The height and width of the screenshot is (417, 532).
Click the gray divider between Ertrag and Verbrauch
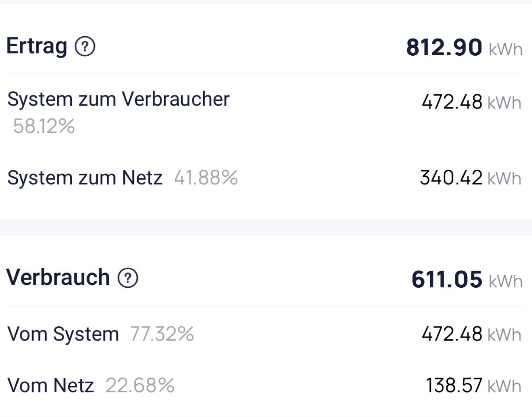pos(266,227)
